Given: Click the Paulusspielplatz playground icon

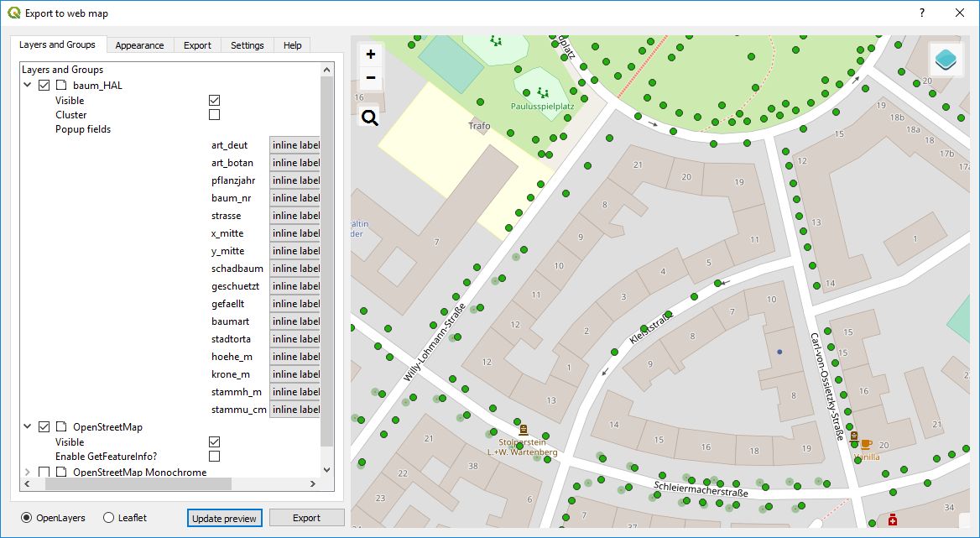Looking at the screenshot, I should (x=541, y=92).
